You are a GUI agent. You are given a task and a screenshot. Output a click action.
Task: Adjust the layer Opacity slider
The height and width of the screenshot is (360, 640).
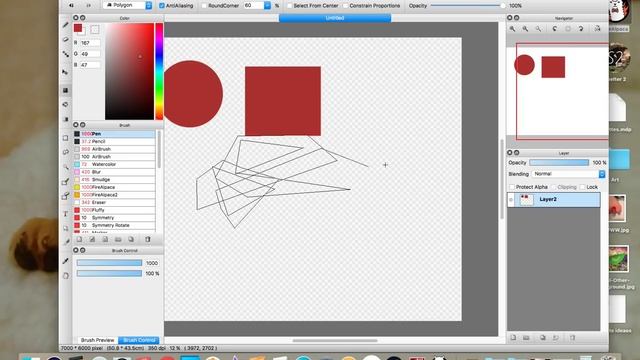559,162
